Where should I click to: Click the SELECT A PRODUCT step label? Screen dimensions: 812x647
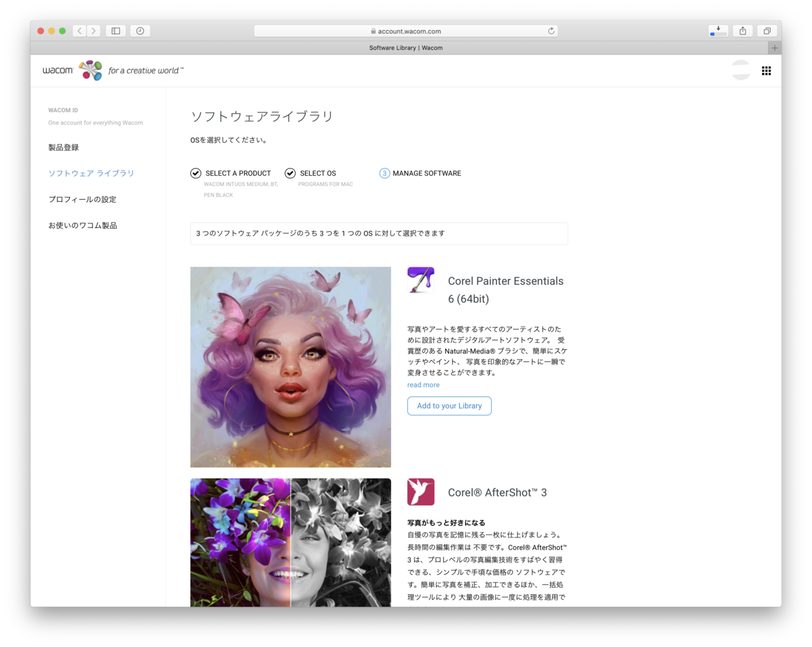tap(238, 173)
